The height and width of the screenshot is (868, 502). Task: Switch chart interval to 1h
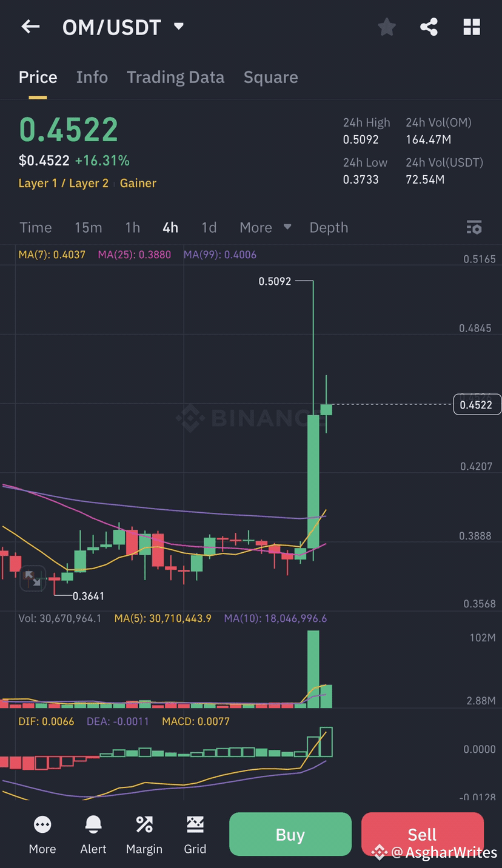tap(132, 227)
